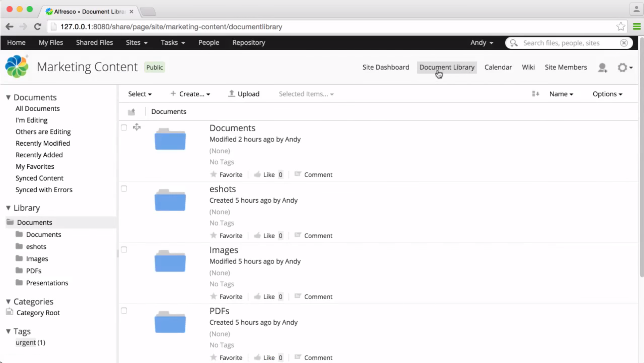Check the eshots folder checkbox
The height and width of the screenshot is (363, 644).
click(124, 189)
